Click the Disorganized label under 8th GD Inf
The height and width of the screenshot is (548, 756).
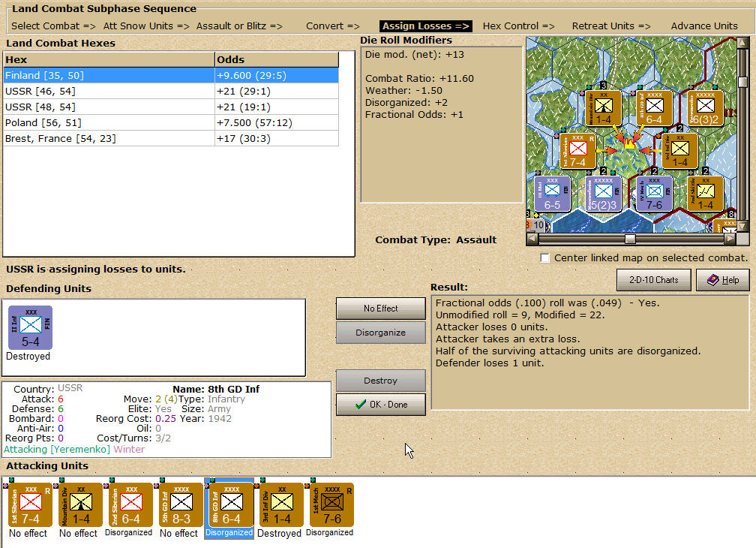229,532
